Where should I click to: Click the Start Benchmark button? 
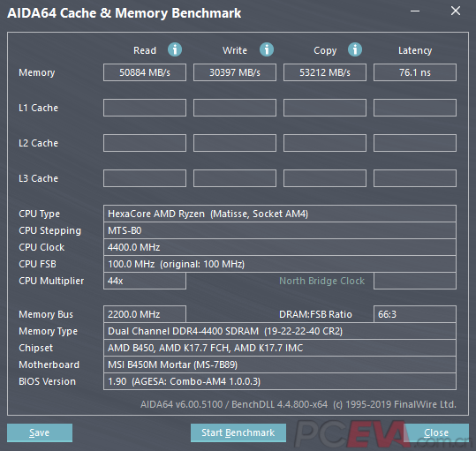pyautogui.click(x=238, y=432)
